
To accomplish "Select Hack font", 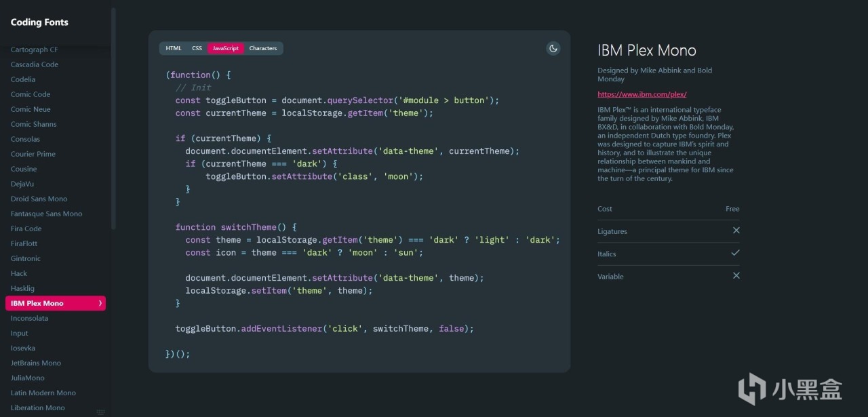I will point(19,273).
